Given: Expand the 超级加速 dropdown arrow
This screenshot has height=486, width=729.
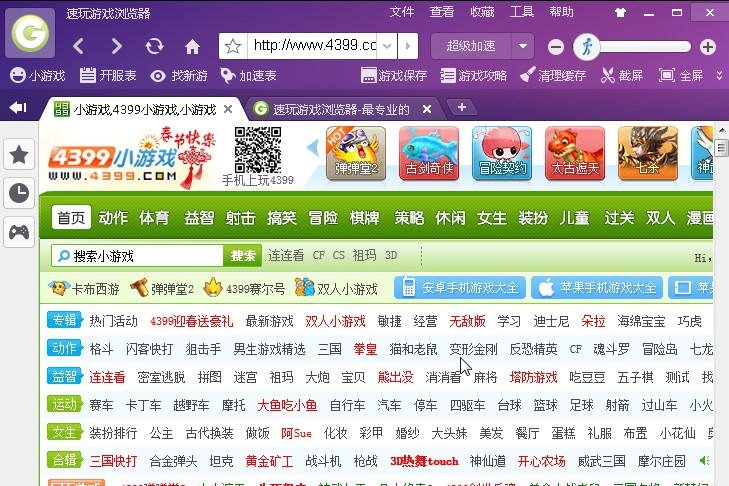Looking at the screenshot, I should (x=523, y=46).
